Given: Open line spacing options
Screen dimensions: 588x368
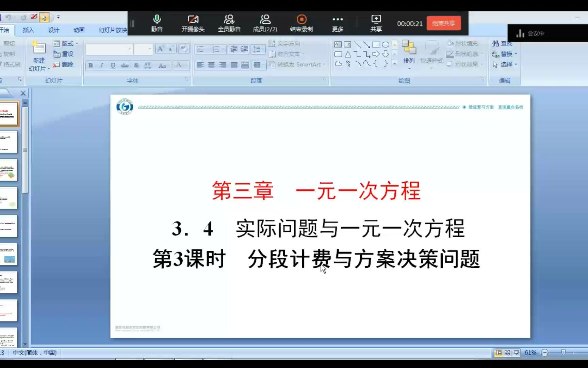Looking at the screenshot, I should [258, 49].
